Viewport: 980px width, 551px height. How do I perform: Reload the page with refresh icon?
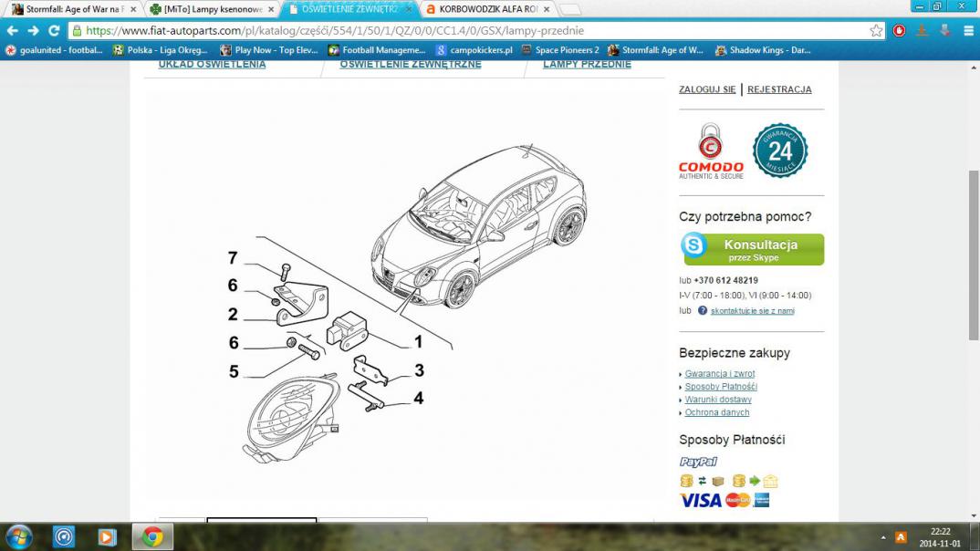tap(54, 31)
